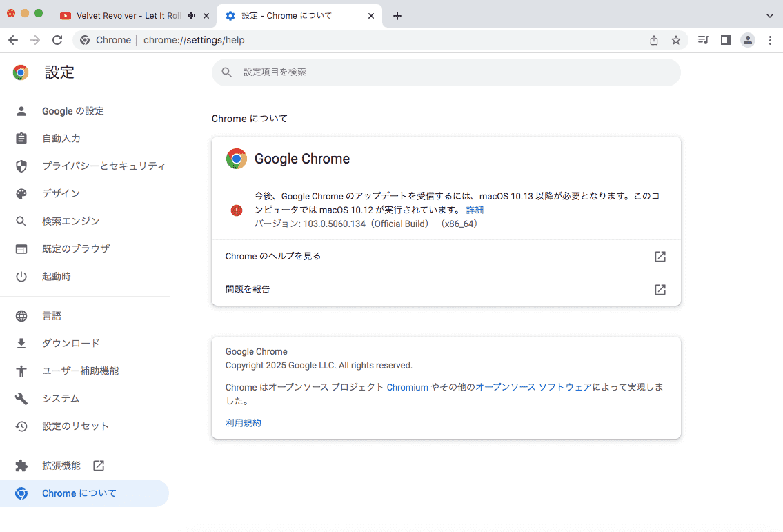The width and height of the screenshot is (783, 532).
Task: Focus the 設定項目を検索 search field
Action: click(446, 72)
